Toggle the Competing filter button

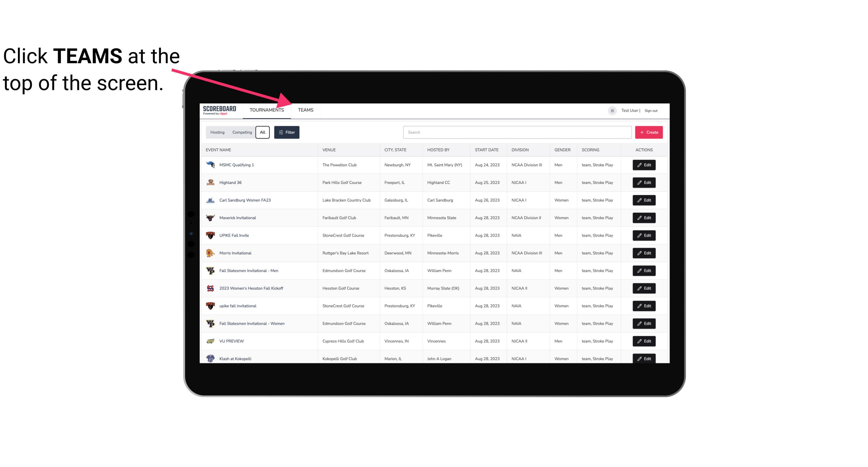click(x=242, y=132)
